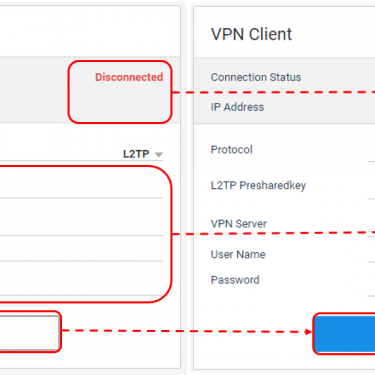Click the red arrowhead pointing at blue button
375x375 pixels.
pyautogui.click(x=308, y=332)
